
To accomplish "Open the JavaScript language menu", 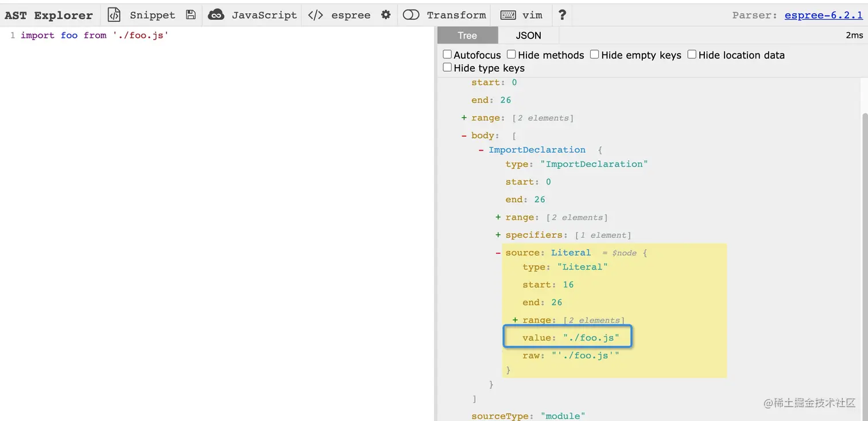I will [x=264, y=15].
